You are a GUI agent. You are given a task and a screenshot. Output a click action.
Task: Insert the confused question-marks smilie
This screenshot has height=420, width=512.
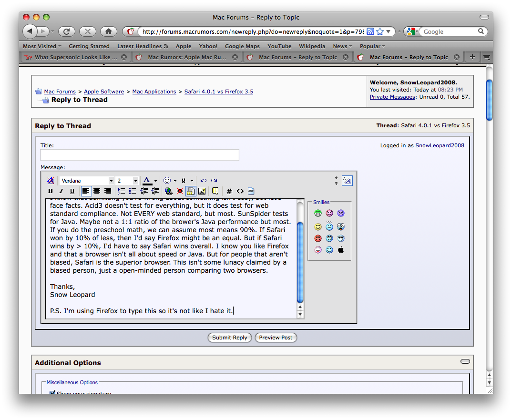329,226
